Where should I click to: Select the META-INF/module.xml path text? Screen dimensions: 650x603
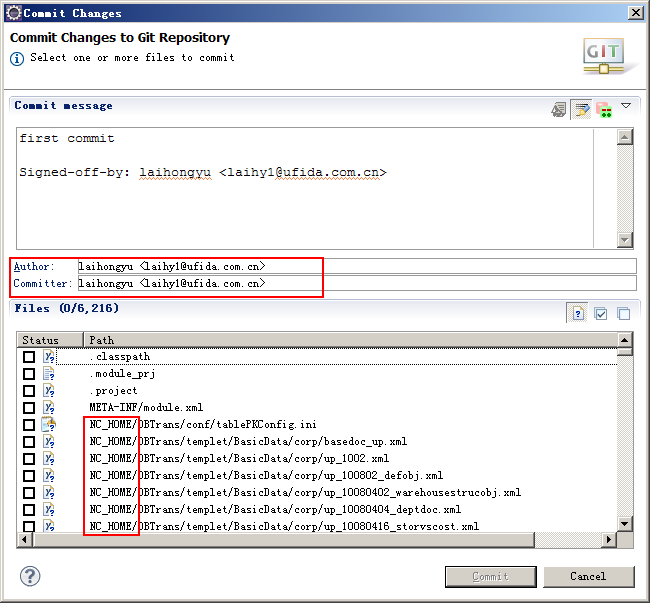[x=146, y=407]
